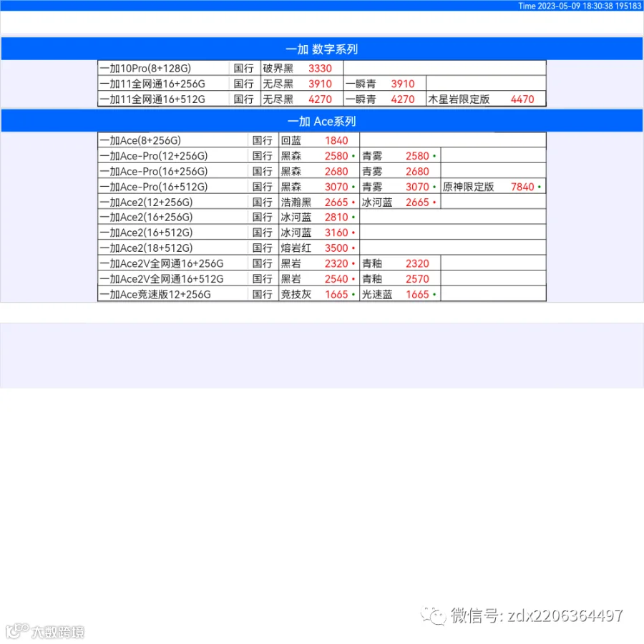Click the 青雾 3070 price cell
Viewport: 644px width, 644px height.
click(400, 187)
